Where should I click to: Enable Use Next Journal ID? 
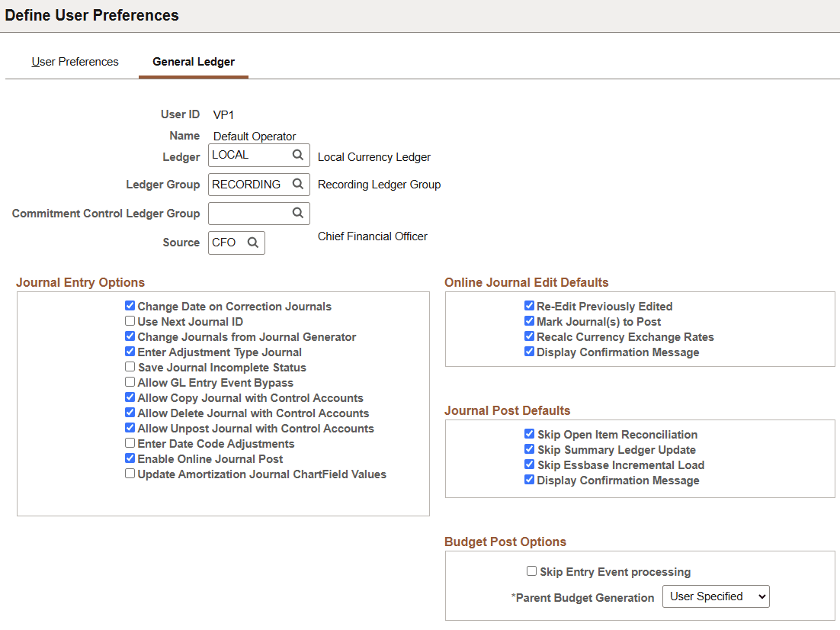130,320
